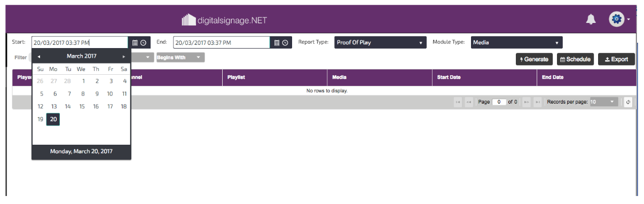Select March 19 in the calendar
This screenshot has height=204, width=644.
[40, 120]
